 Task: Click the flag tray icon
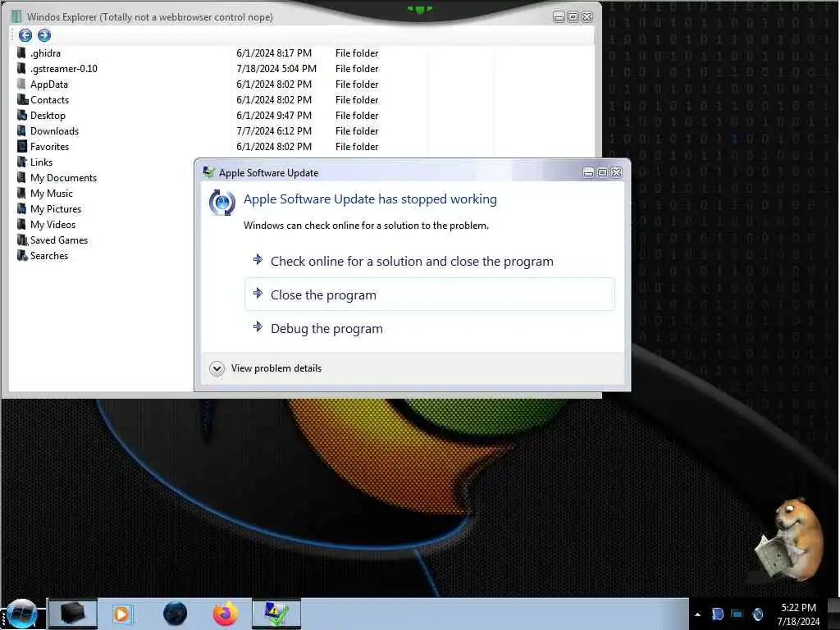point(718,614)
